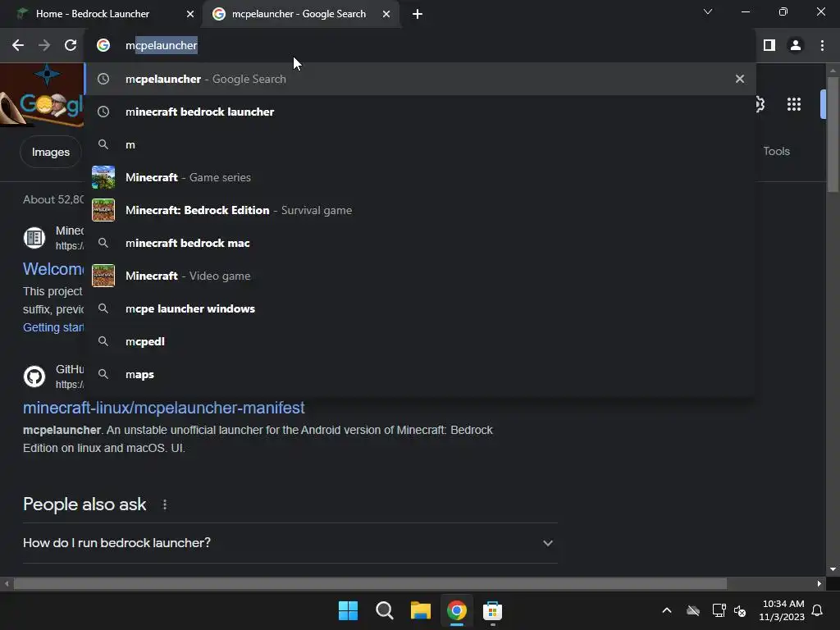
Task: Click the Minecraft Video game thumbnail
Action: pos(103,276)
